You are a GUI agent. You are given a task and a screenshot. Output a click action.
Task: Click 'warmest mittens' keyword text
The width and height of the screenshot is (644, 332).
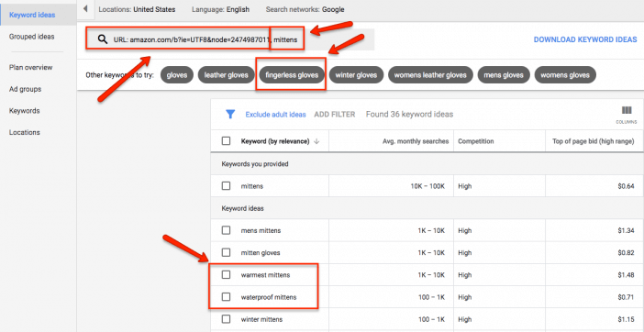click(x=265, y=275)
